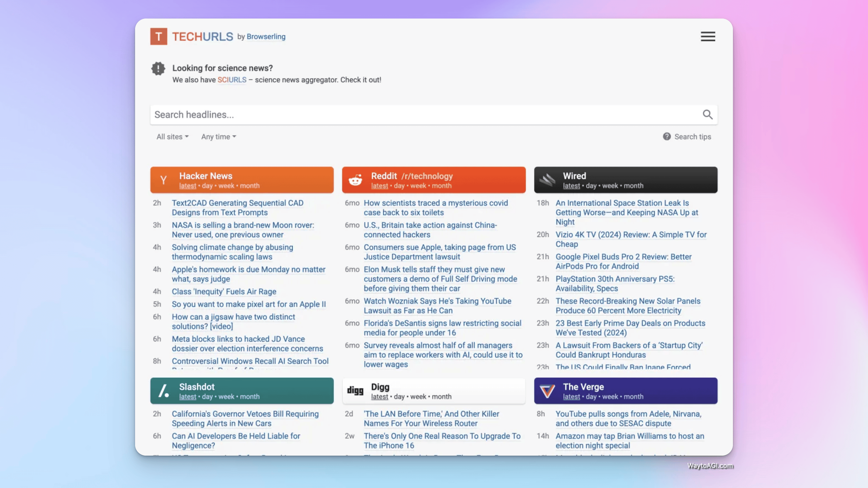Click the TechURLs 'T' logo icon
This screenshot has height=488, width=868.
coord(159,36)
